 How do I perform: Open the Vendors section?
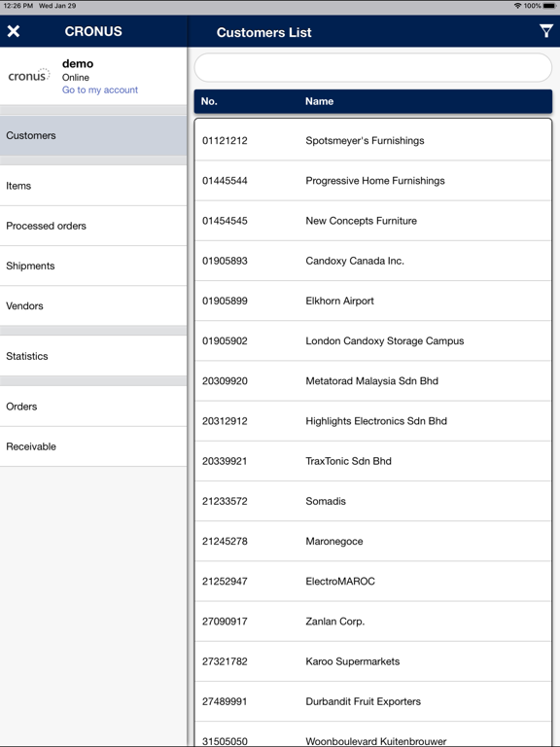pos(93,305)
